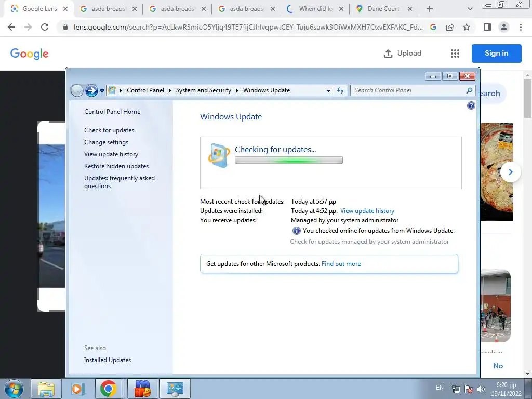Click the Chrome URL address field

point(248,27)
